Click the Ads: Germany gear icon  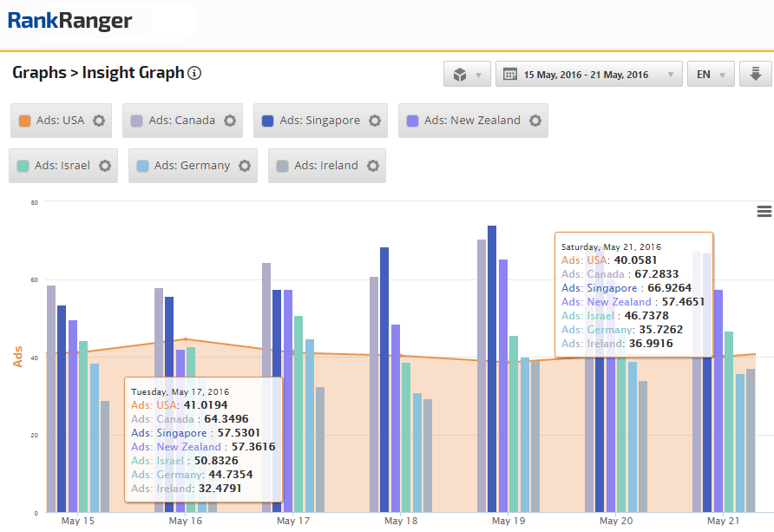tap(245, 166)
